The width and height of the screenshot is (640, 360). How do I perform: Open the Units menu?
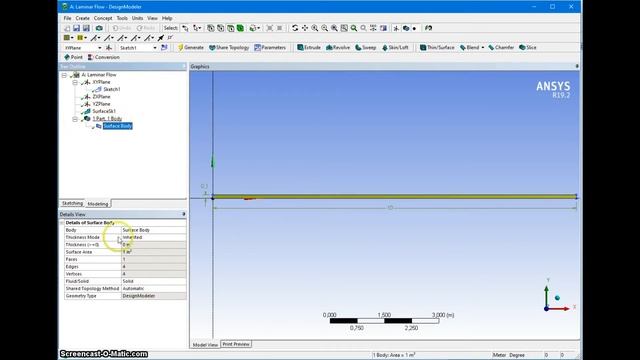[x=138, y=18]
